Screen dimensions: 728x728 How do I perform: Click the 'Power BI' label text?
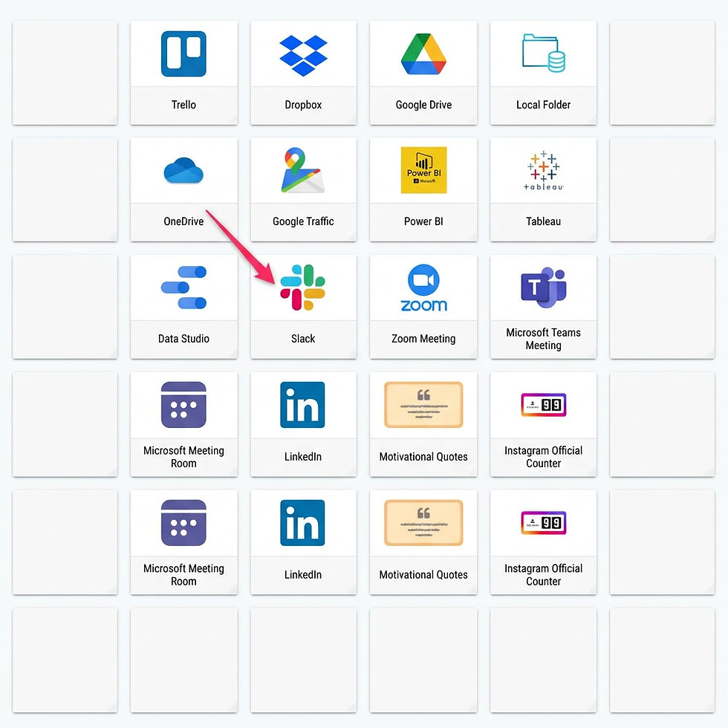(x=423, y=221)
